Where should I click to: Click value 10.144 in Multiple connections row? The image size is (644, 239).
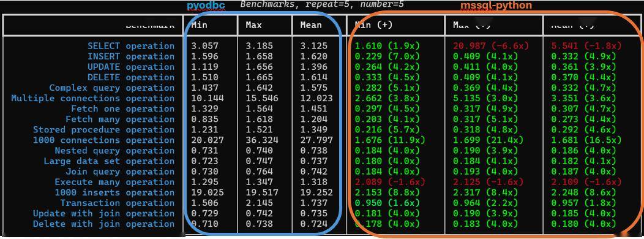click(x=208, y=98)
